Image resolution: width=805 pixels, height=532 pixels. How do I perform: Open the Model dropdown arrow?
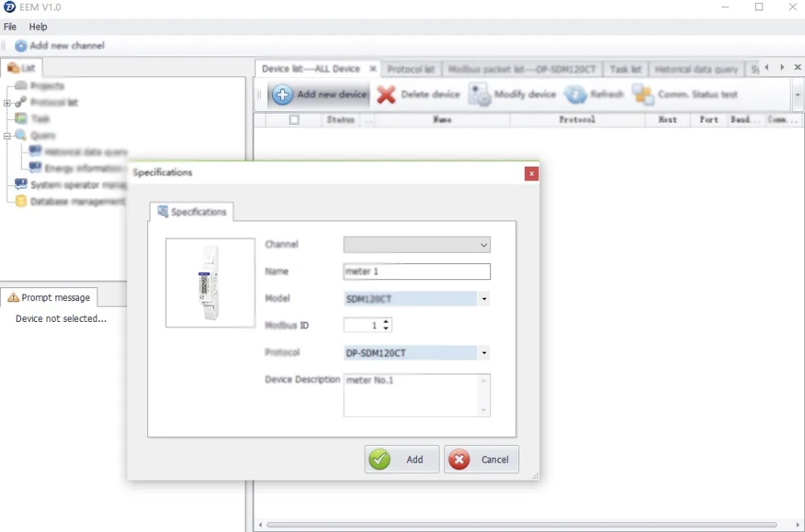tap(484, 299)
